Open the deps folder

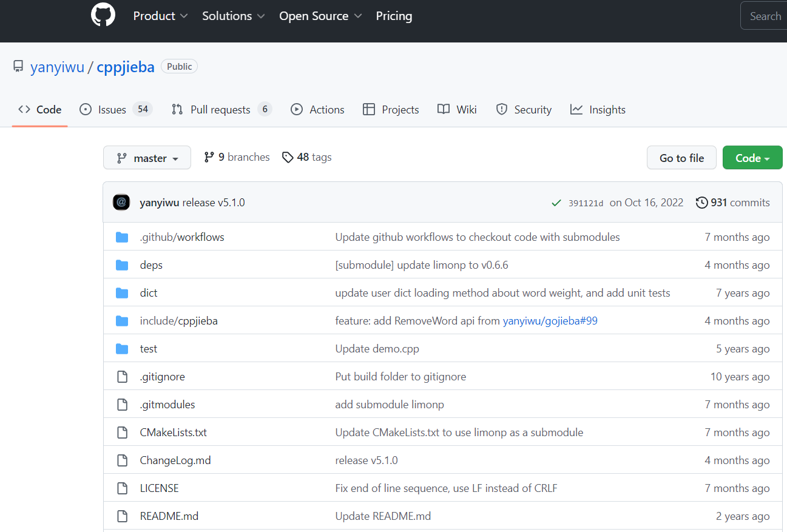pos(151,265)
